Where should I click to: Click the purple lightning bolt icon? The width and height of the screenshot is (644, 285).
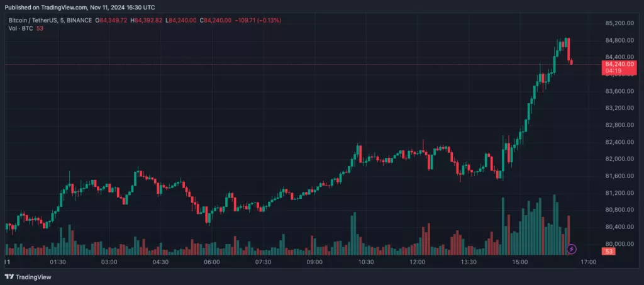(571, 249)
